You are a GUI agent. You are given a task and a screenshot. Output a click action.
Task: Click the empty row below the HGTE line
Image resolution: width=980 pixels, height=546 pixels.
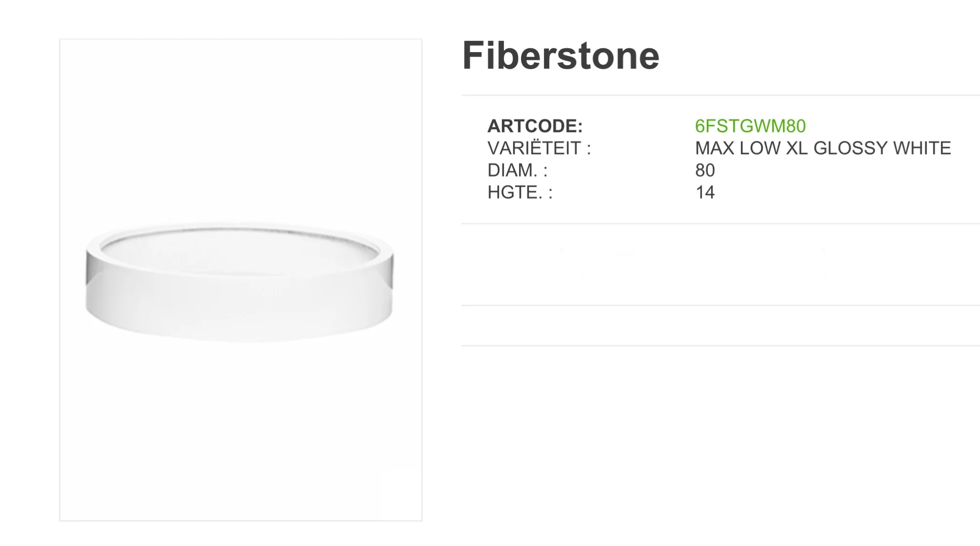click(x=720, y=265)
